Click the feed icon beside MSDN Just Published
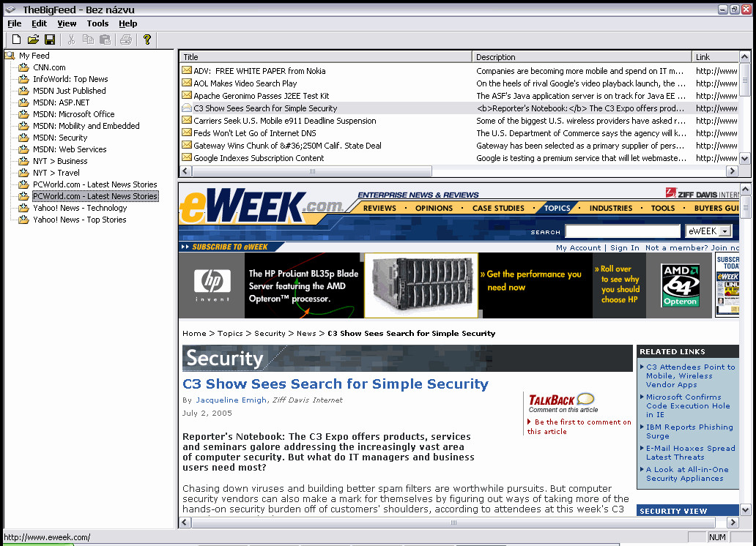Viewport: 756px width, 546px height. pyautogui.click(x=23, y=91)
